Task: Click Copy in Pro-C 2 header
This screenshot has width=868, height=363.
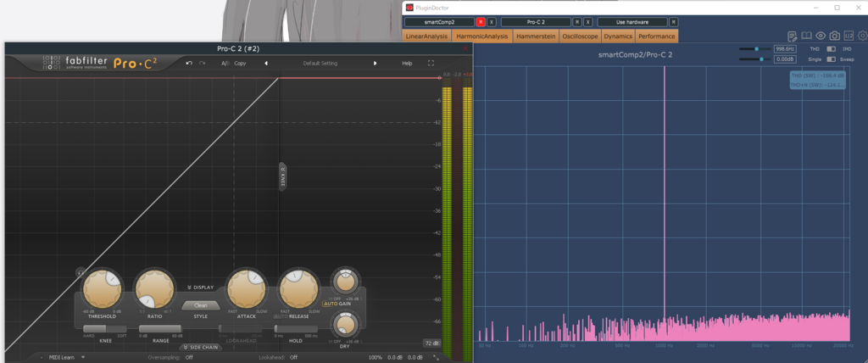Action: pyautogui.click(x=240, y=63)
